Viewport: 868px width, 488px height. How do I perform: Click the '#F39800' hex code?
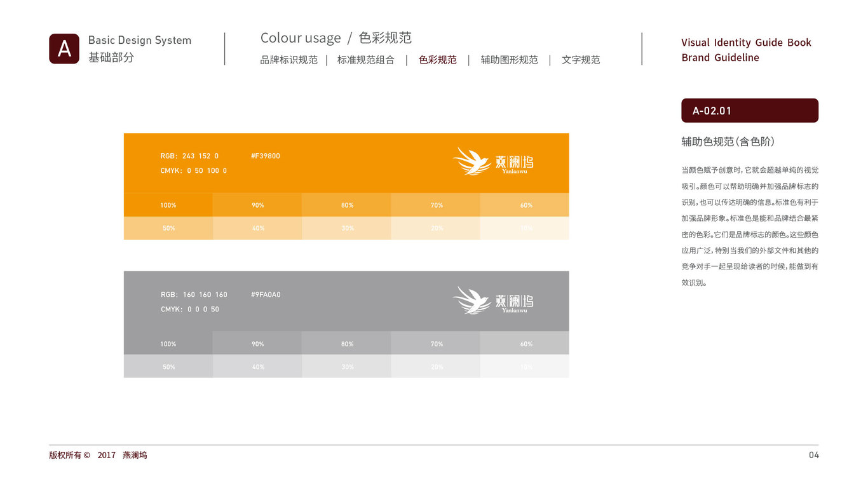click(266, 156)
